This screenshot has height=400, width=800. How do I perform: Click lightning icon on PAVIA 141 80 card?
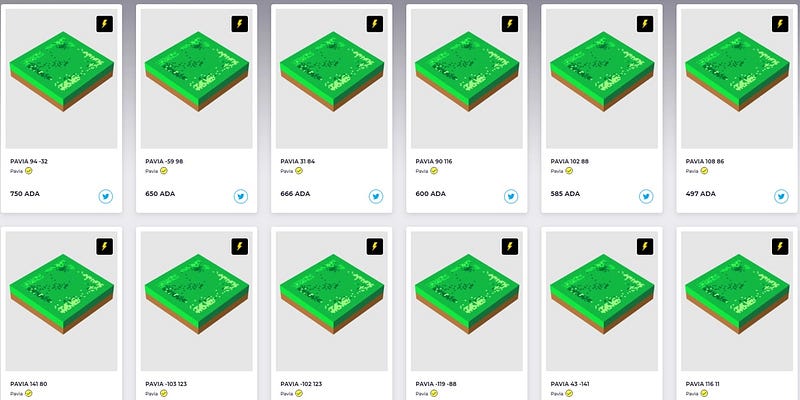105,246
